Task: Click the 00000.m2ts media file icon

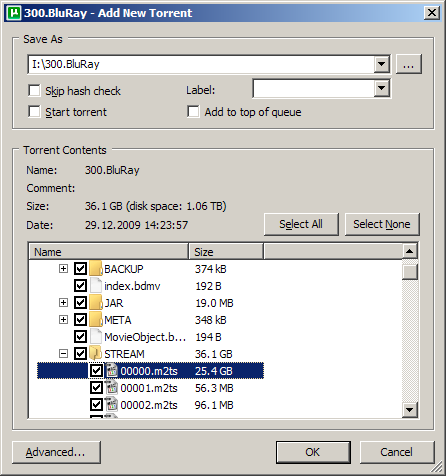Action: [112, 371]
